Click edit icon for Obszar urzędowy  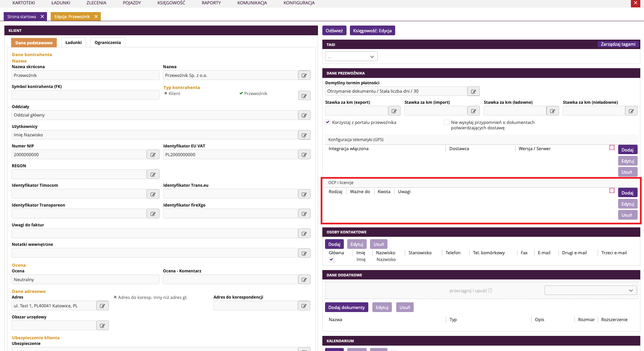102,325
